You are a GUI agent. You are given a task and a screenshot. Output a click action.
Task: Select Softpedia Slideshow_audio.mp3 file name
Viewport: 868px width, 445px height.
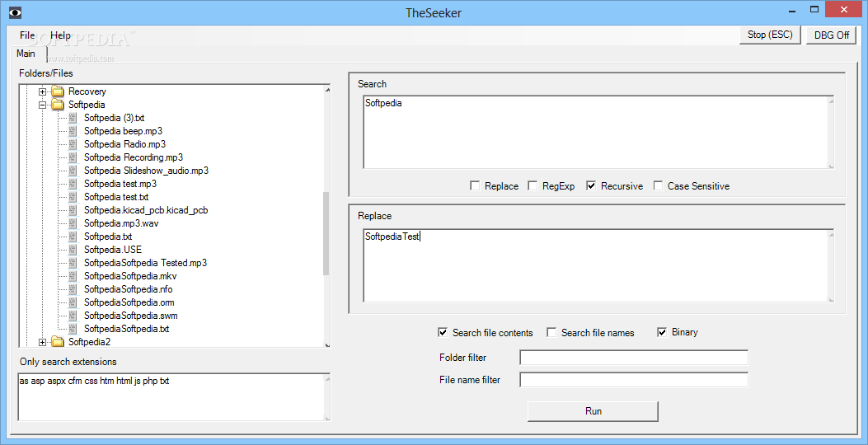[x=146, y=171]
